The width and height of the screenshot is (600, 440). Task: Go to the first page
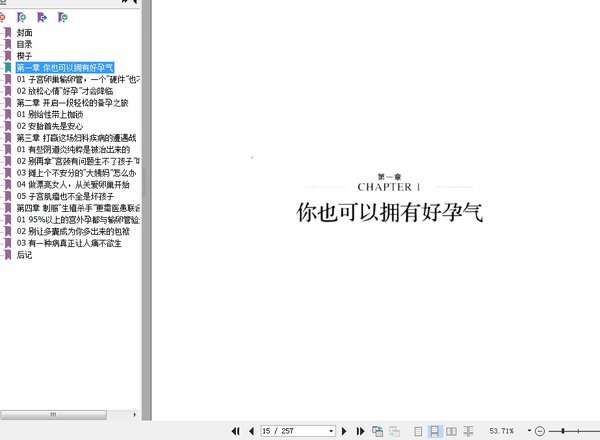click(236, 431)
